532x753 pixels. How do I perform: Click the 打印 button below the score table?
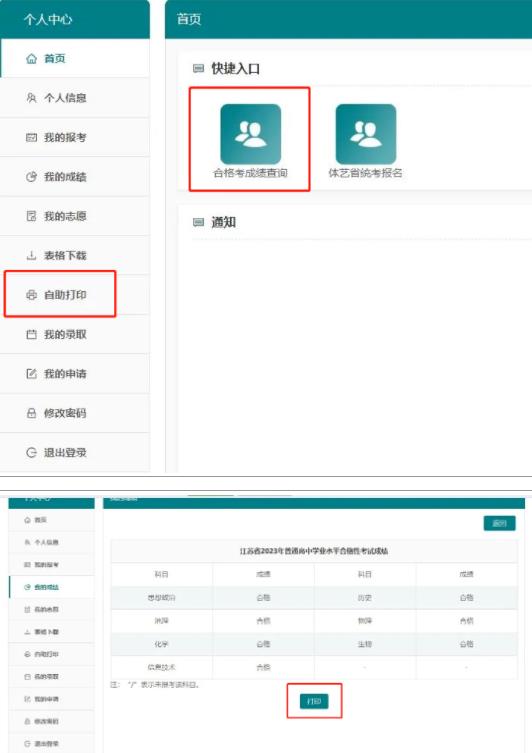pyautogui.click(x=314, y=701)
